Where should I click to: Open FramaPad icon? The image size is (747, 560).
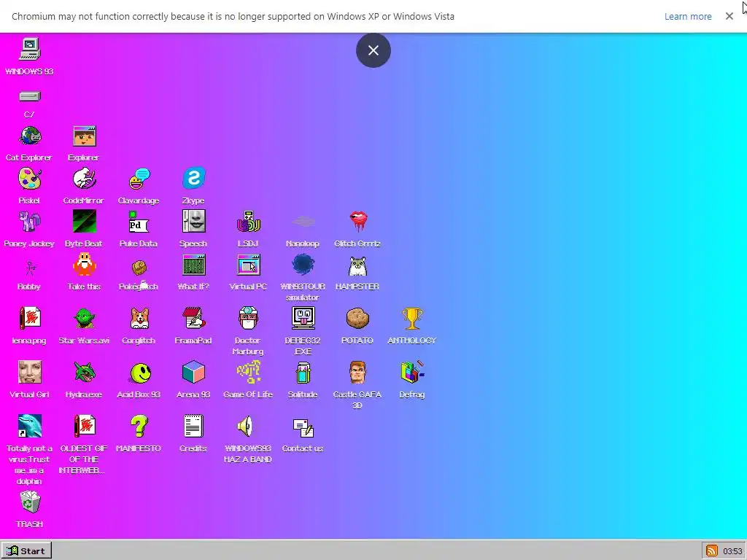[x=193, y=318]
